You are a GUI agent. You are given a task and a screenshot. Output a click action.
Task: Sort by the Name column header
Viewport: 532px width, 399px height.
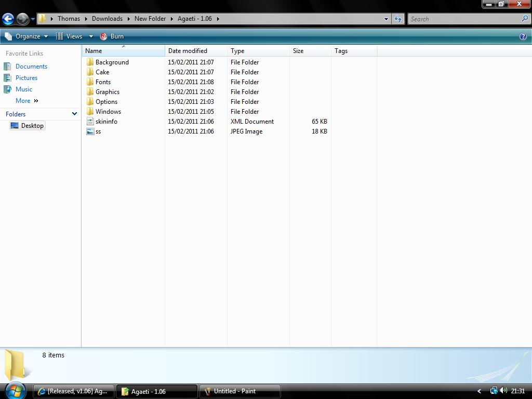click(x=124, y=51)
